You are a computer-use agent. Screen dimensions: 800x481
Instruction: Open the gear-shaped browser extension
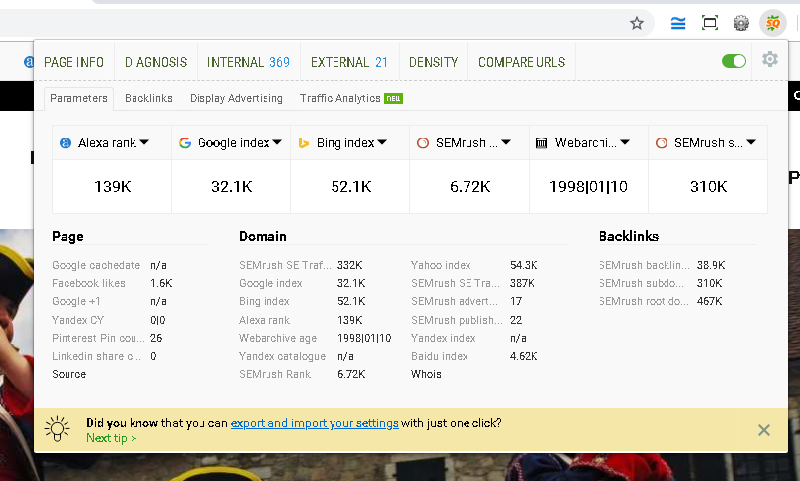point(741,23)
